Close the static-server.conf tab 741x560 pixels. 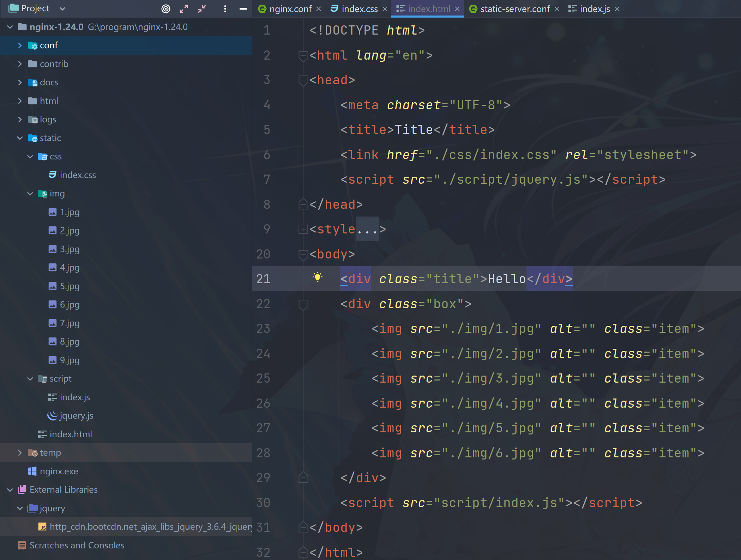coord(557,9)
